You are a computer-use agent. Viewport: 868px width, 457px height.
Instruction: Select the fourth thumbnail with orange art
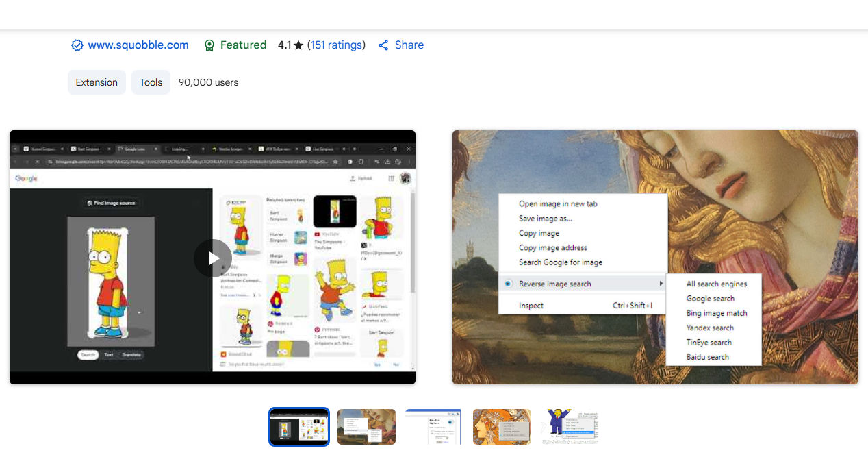point(502,427)
